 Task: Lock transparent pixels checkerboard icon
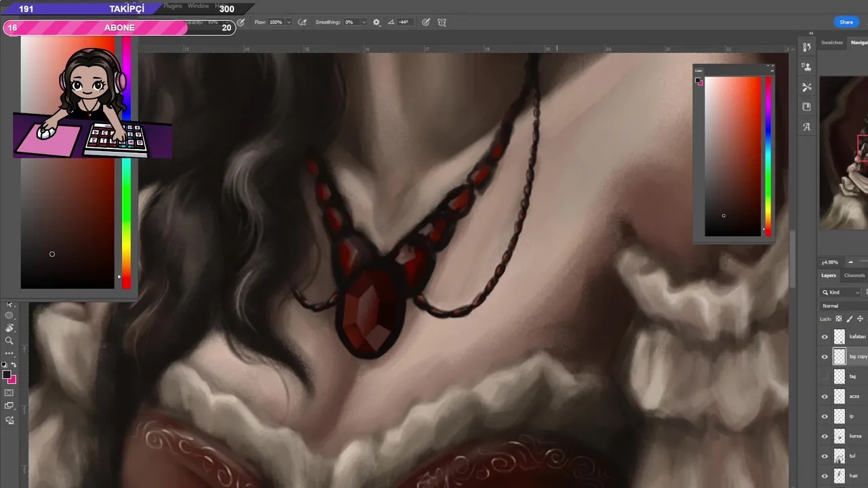click(839, 319)
